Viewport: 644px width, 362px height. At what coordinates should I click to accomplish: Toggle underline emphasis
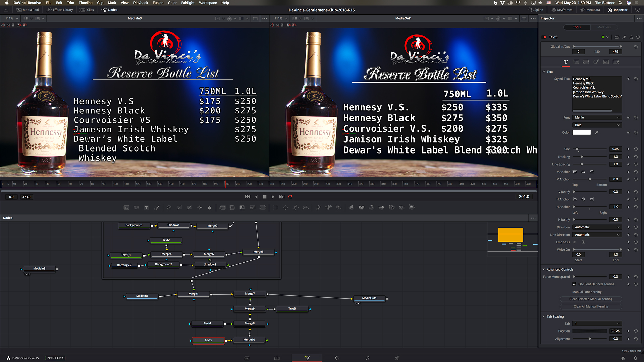(583, 242)
